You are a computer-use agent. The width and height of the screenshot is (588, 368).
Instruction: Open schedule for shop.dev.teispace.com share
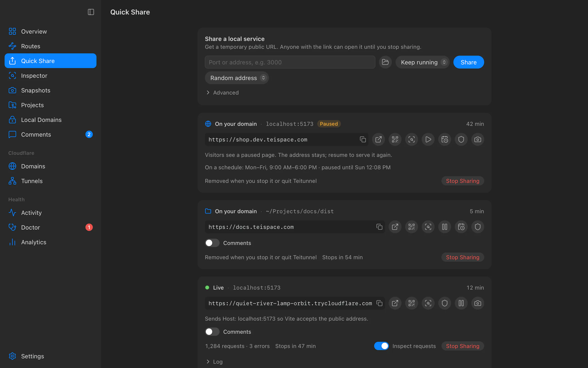(x=444, y=139)
